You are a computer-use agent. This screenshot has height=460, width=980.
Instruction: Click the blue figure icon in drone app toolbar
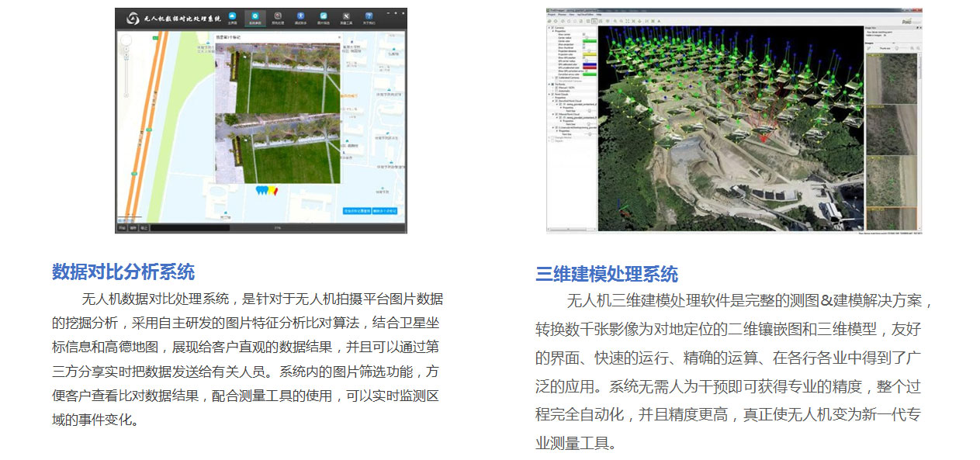(300, 16)
